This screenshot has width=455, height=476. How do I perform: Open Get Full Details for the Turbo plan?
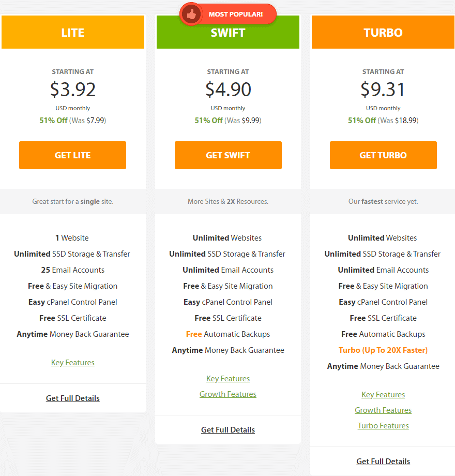pyautogui.click(x=383, y=461)
